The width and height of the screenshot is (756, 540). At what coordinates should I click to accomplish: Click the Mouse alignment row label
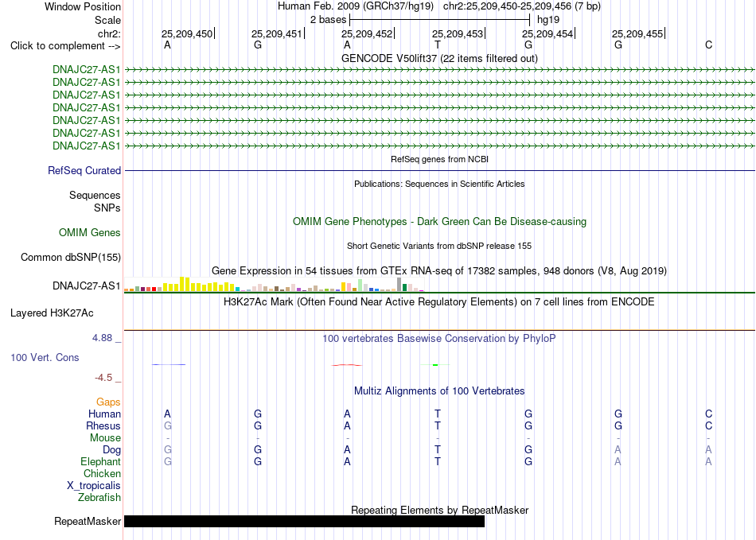pos(105,438)
